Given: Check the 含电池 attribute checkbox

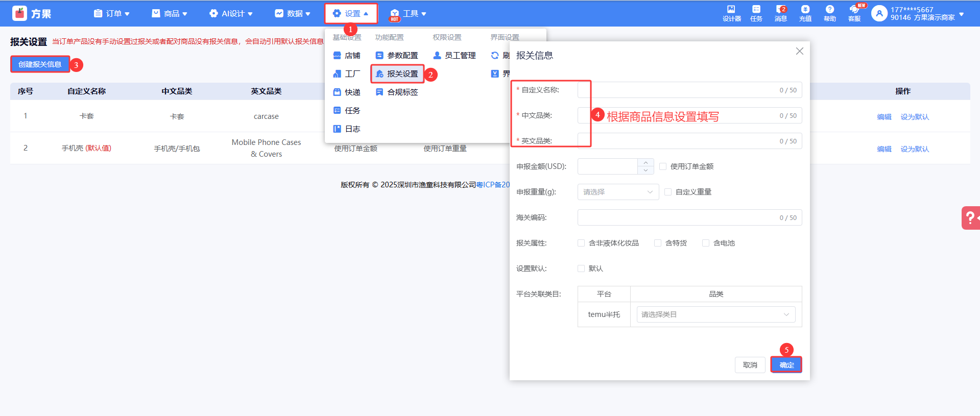Looking at the screenshot, I should point(706,243).
